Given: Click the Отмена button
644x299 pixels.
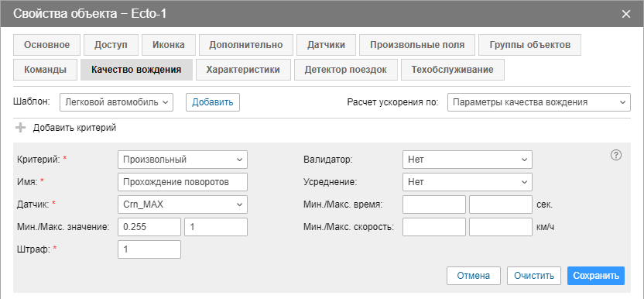Looking at the screenshot, I should coord(474,276).
